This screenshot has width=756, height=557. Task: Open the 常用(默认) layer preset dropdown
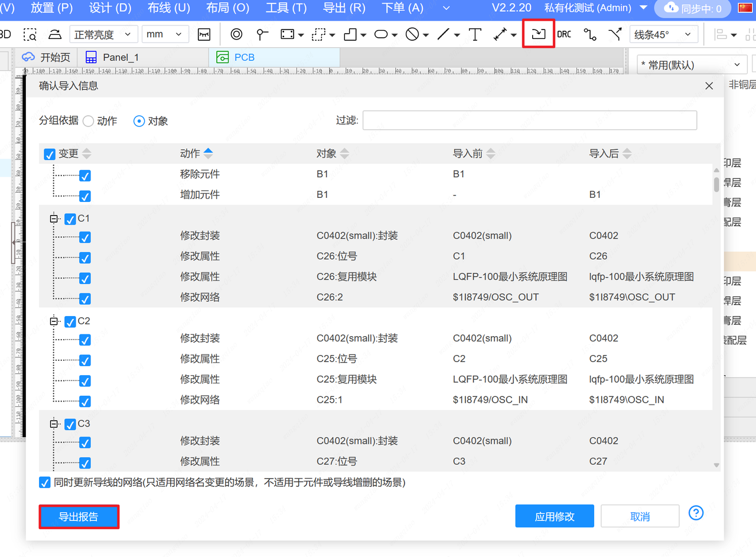tap(693, 65)
